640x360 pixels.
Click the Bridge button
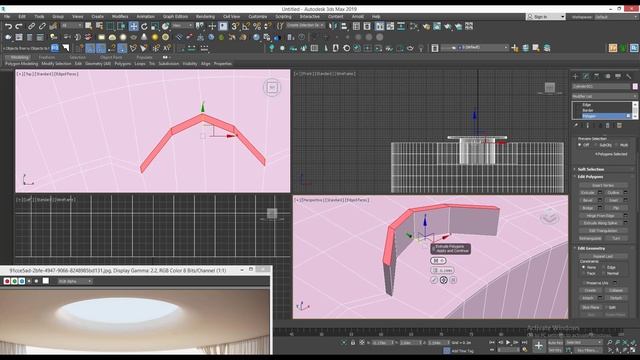pyautogui.click(x=587, y=208)
